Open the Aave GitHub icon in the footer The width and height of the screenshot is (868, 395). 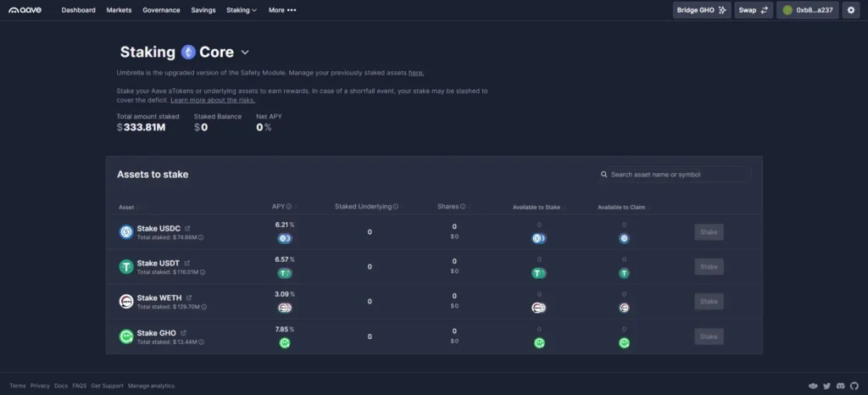click(854, 386)
